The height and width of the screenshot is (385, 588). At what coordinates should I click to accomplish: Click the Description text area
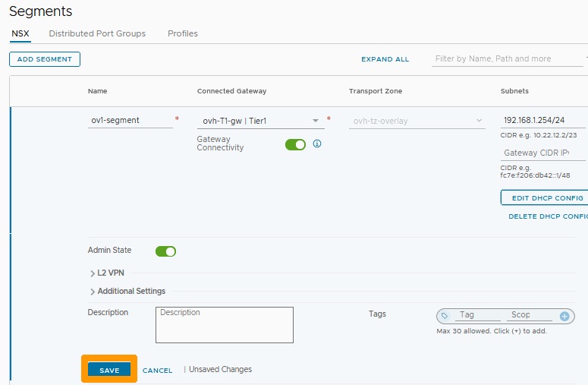click(x=225, y=325)
